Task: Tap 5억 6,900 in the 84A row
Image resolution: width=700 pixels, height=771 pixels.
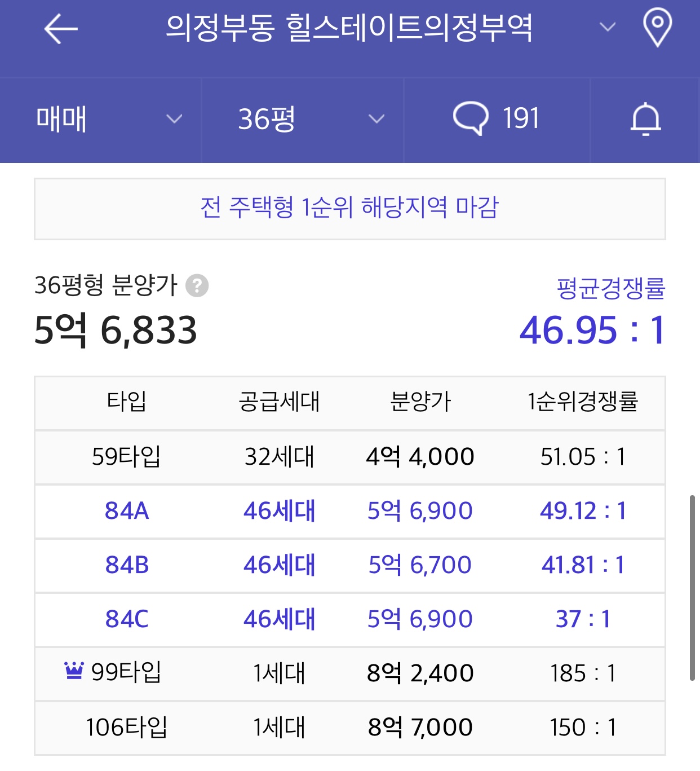Action: click(420, 510)
